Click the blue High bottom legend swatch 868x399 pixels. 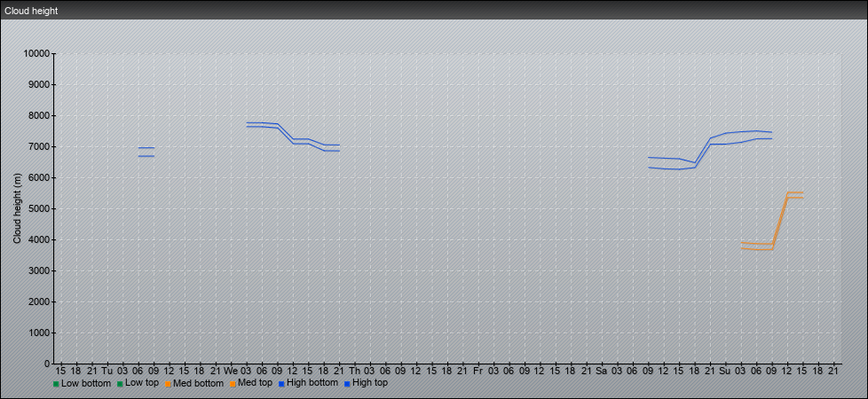coord(281,384)
